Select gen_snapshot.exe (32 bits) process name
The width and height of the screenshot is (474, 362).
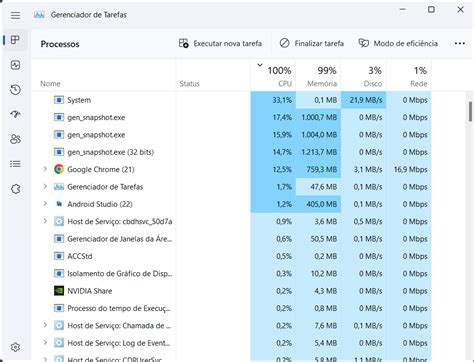[110, 152]
